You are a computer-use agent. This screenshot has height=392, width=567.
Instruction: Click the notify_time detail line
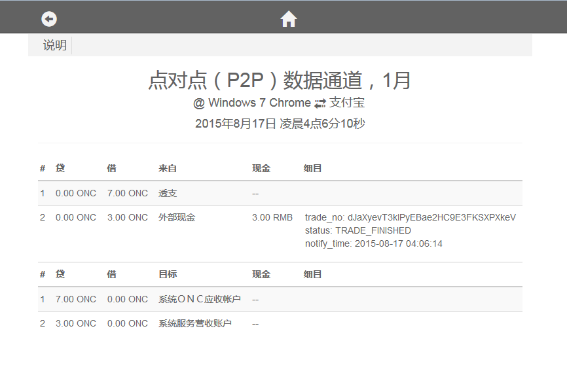[374, 243]
